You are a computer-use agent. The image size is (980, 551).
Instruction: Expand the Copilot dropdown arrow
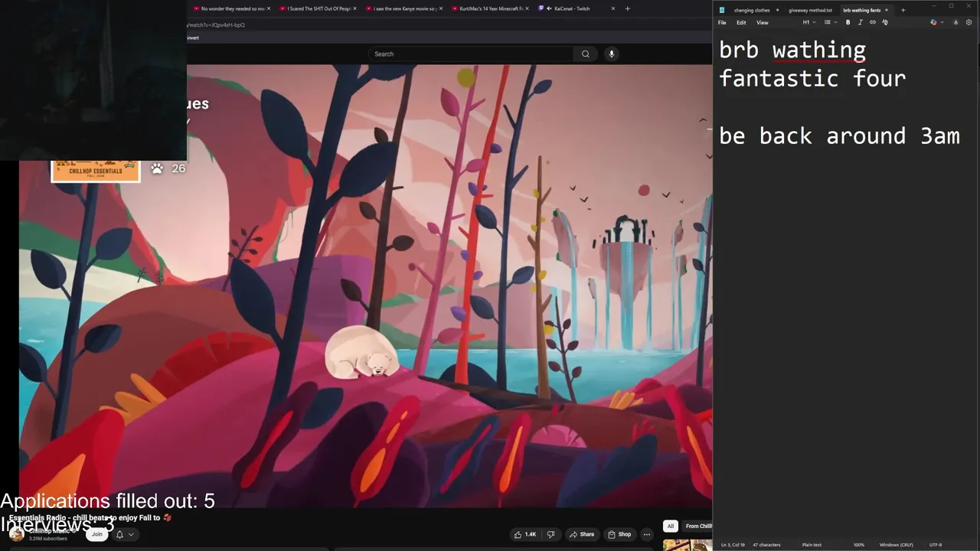[942, 22]
